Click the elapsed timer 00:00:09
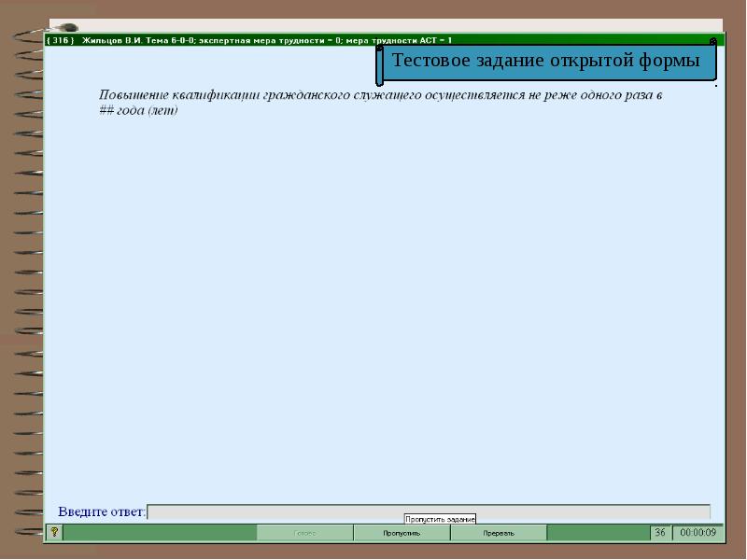Image resolution: width=747 pixels, height=560 pixels. [x=698, y=533]
